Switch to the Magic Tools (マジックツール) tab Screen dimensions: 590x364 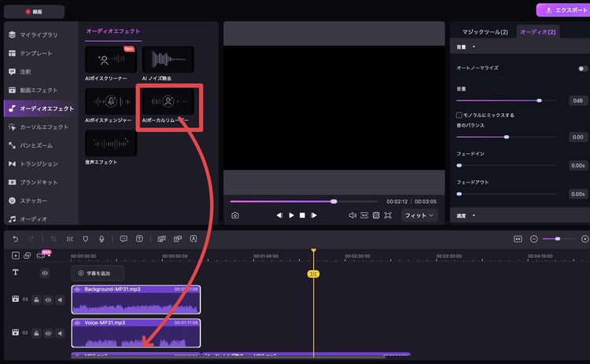tap(485, 32)
